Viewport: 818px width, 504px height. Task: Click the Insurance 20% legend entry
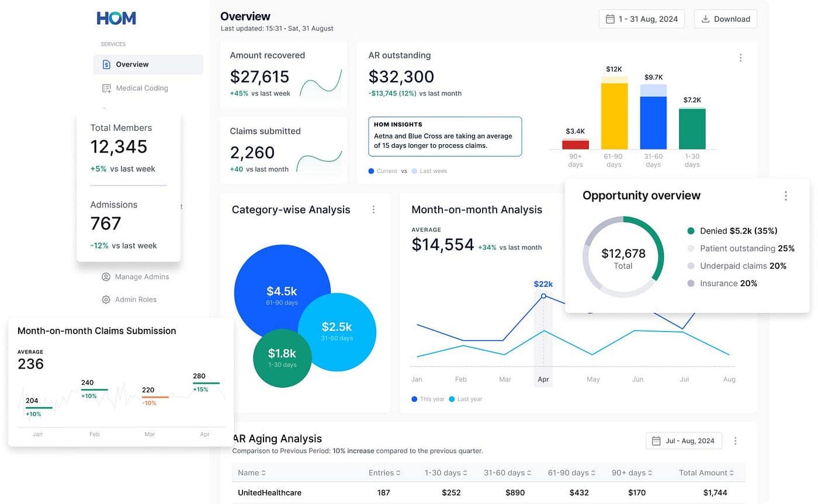point(722,283)
